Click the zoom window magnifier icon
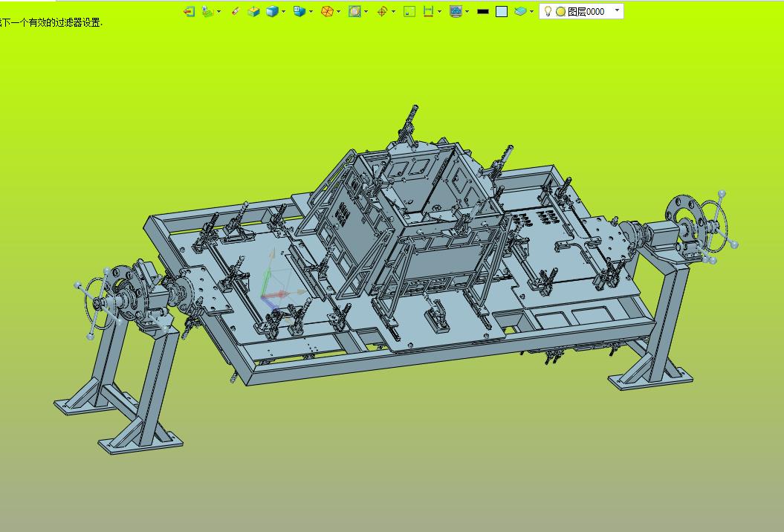This screenshot has width=784, height=532. point(354,11)
